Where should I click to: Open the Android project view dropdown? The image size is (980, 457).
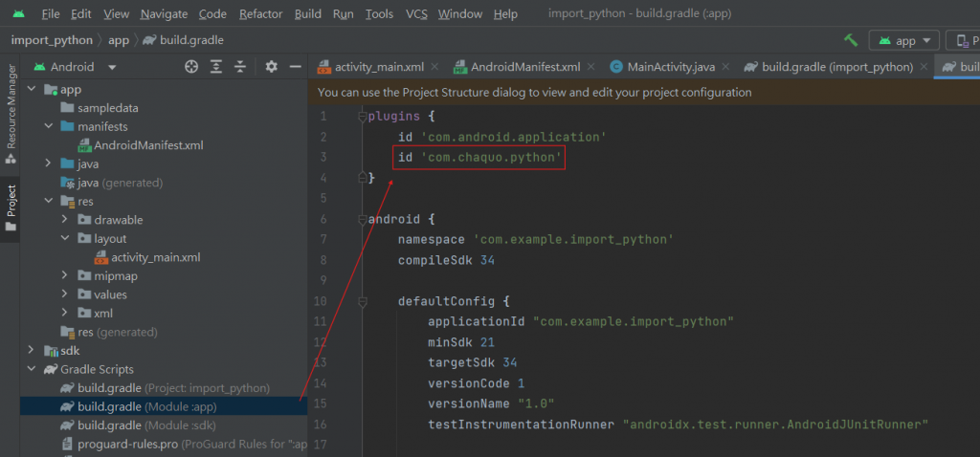point(75,67)
